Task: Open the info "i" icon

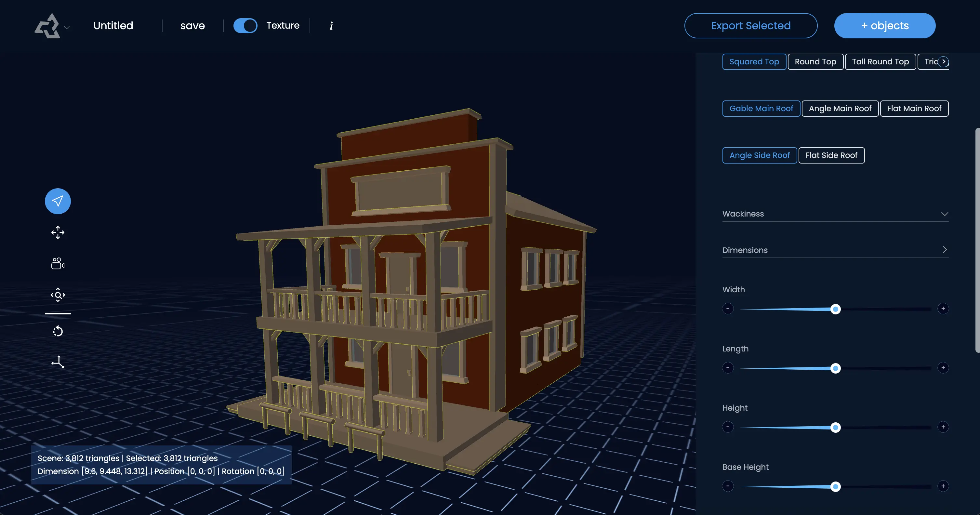Action: pos(331,26)
